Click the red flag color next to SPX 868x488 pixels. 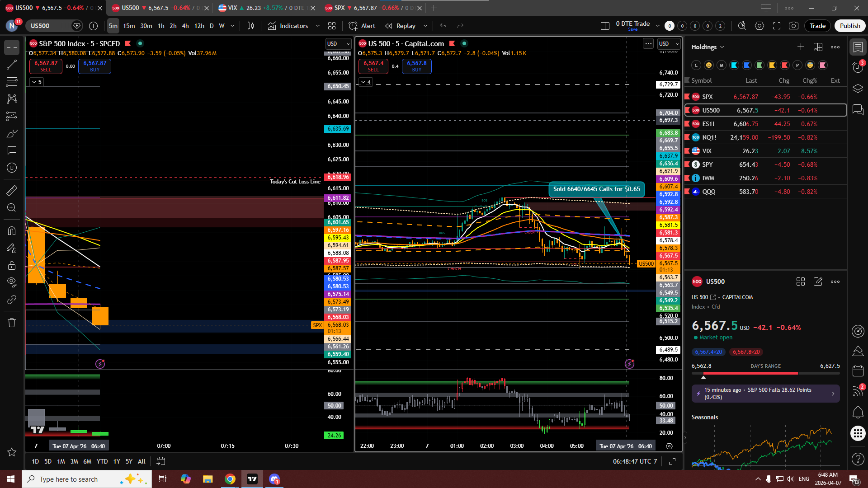(687, 97)
